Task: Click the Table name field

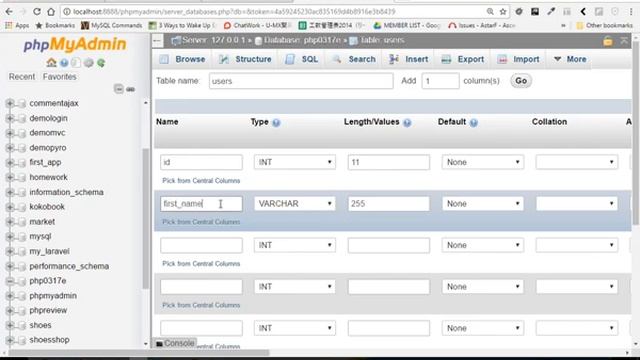Action: (301, 81)
